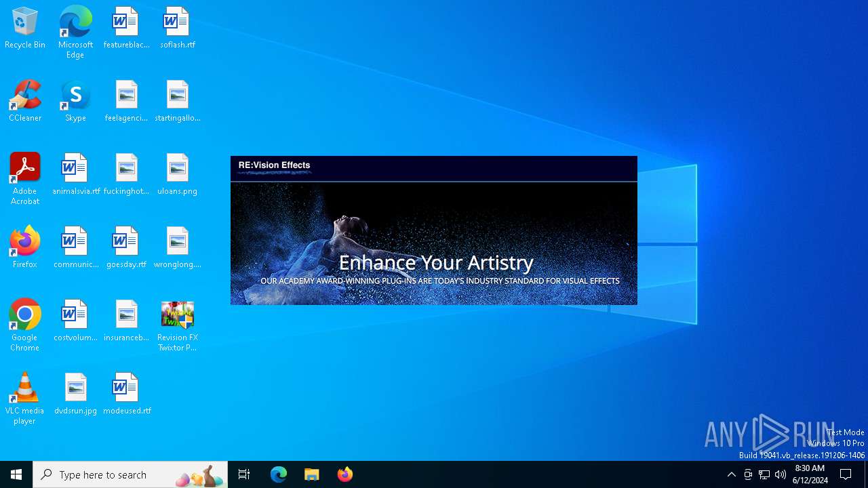The image size is (868, 488).
Task: Select the costvolum... Word document
Action: pyautogui.click(x=75, y=321)
